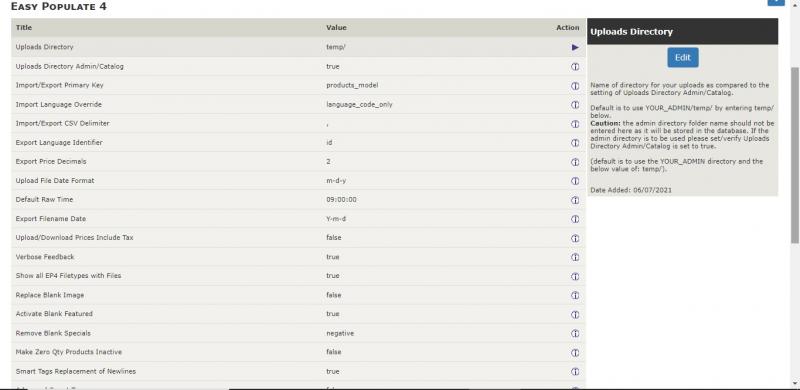Select Make Zero Qty Products Inactive row
The width and height of the screenshot is (800, 390).
coord(298,352)
